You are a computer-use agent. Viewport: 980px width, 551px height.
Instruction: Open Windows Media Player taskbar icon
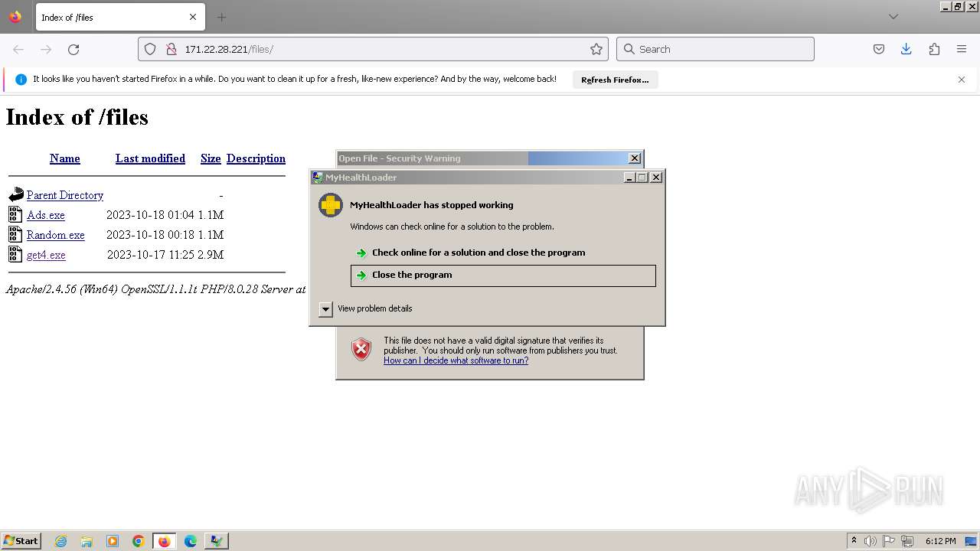point(113,541)
